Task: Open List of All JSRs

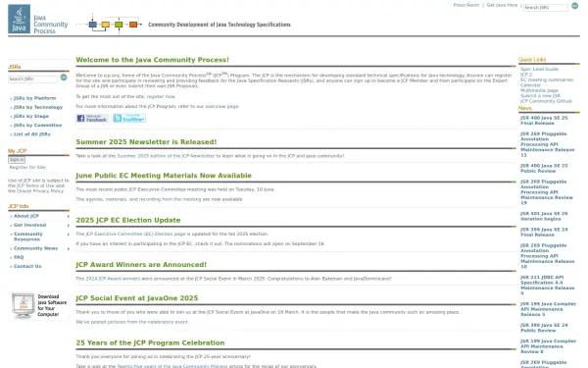Action: (32, 134)
